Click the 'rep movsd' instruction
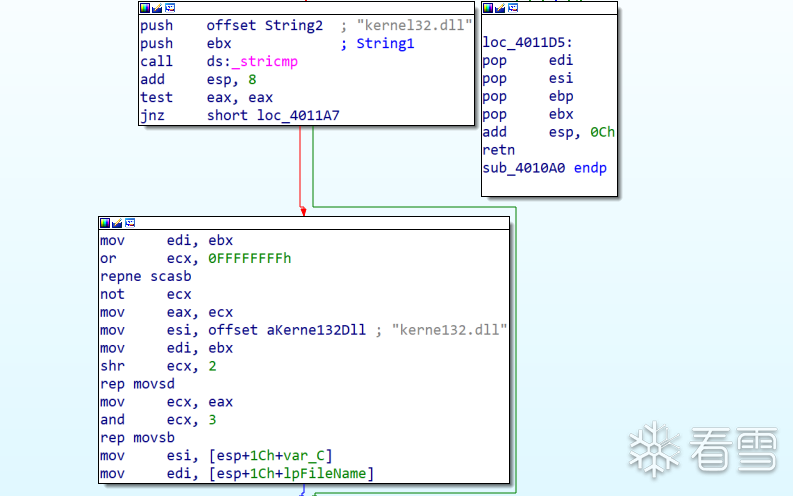 (138, 384)
